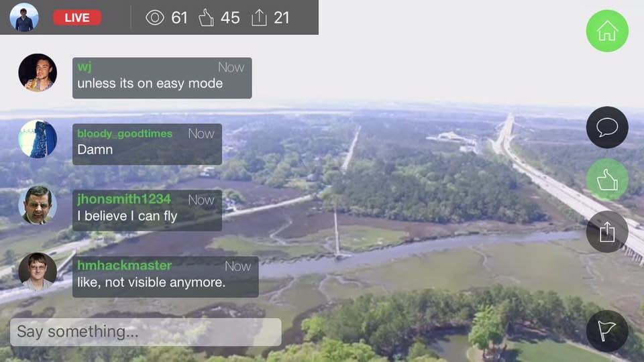Tap the green home icon
Image resolution: width=644 pixels, height=362 pixels.
(607, 32)
